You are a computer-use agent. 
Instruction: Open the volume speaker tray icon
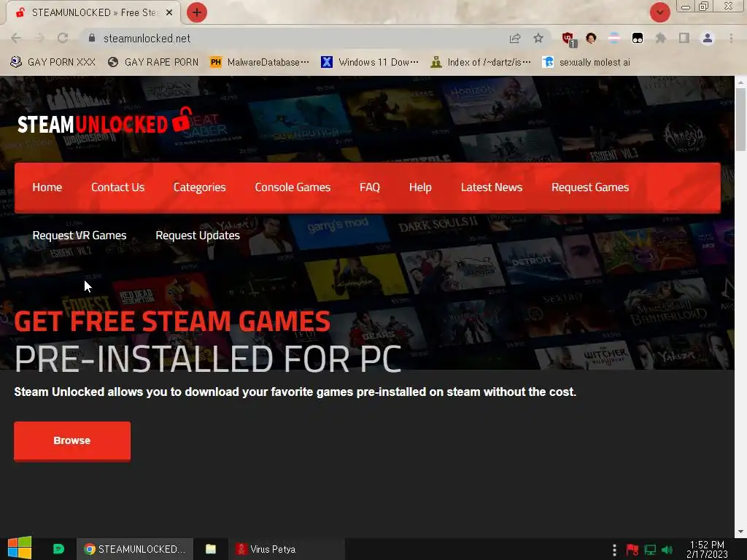coord(667,550)
